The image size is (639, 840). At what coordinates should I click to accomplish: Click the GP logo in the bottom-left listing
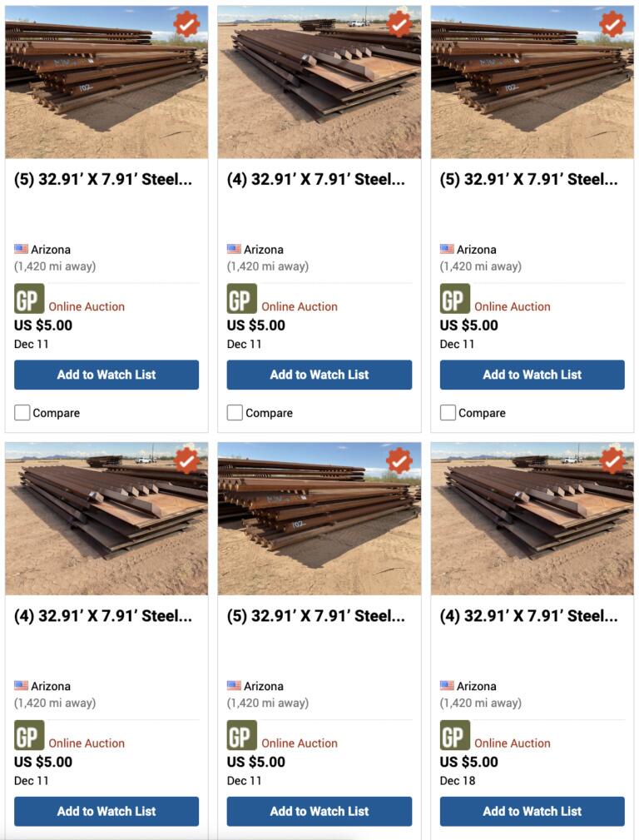pyautogui.click(x=29, y=735)
